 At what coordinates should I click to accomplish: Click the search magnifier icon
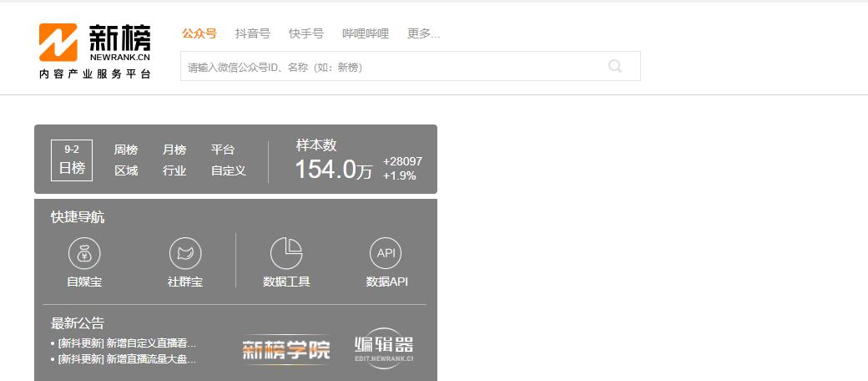coord(615,67)
